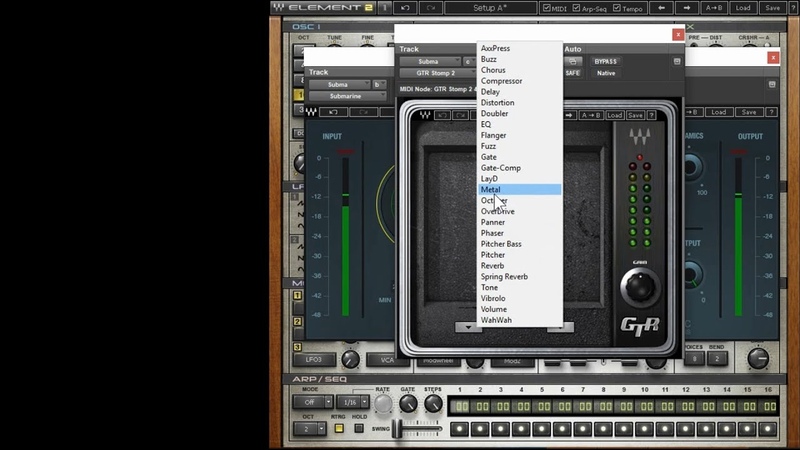Open the OCT 2 dropdown in Arp/Seq
The image size is (800, 450).
click(309, 429)
